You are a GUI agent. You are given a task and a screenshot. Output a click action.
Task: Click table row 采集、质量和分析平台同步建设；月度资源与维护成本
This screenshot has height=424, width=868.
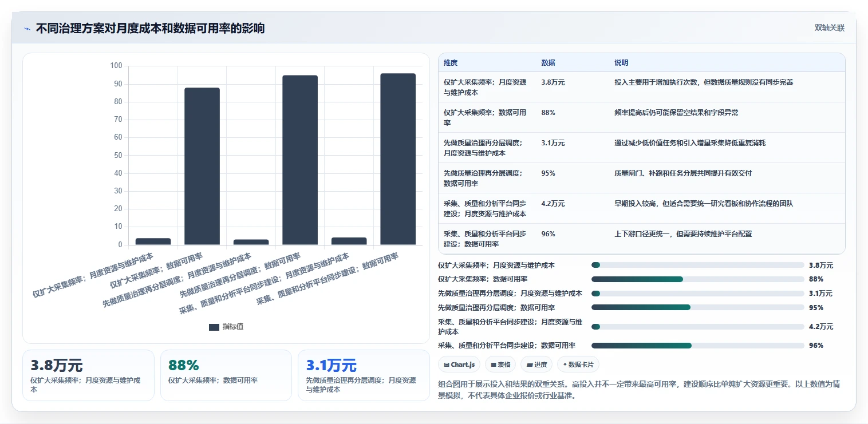pos(641,208)
